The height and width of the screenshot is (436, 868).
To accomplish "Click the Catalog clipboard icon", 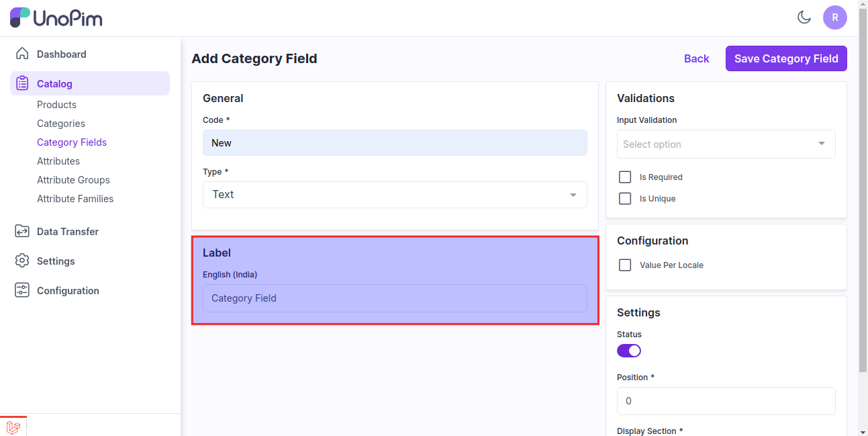I will (22, 83).
